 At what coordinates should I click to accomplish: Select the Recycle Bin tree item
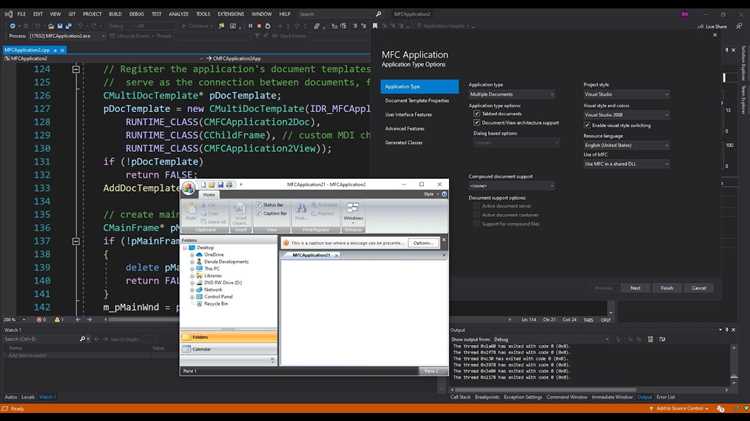coord(216,304)
